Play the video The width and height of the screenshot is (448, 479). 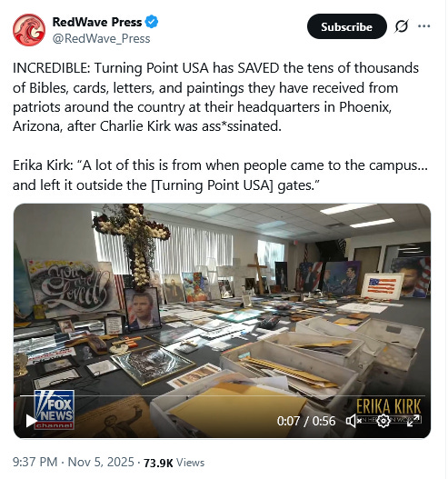(31, 421)
